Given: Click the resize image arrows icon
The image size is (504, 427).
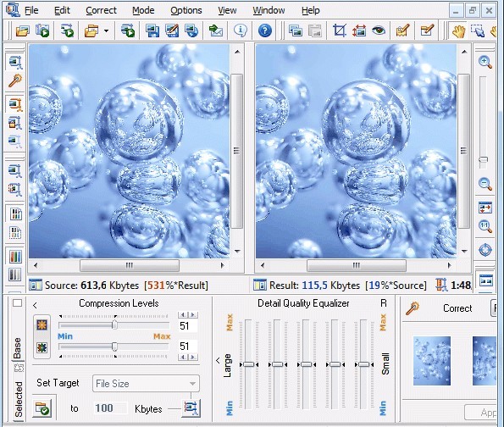Looking at the screenshot, I should [x=359, y=30].
